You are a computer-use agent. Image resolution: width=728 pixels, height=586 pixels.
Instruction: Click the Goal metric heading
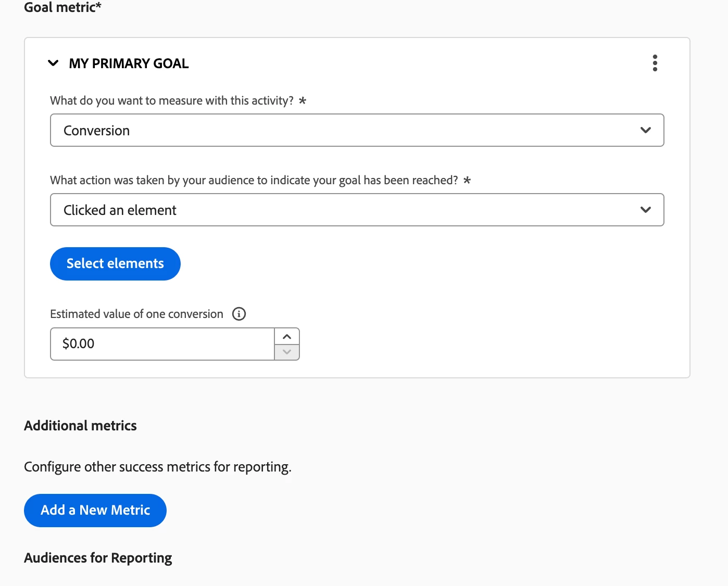click(x=62, y=7)
